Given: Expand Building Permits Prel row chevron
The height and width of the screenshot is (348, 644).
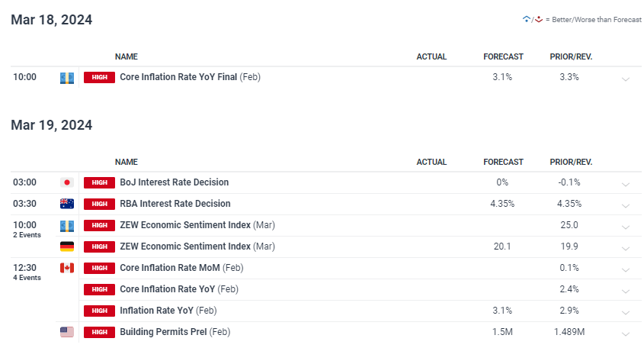Looking at the screenshot, I should (x=626, y=333).
